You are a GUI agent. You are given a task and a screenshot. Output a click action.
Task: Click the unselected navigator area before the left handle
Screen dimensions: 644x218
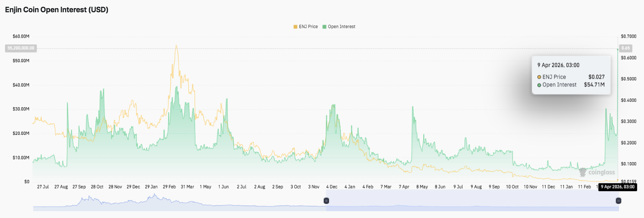[x=179, y=200]
